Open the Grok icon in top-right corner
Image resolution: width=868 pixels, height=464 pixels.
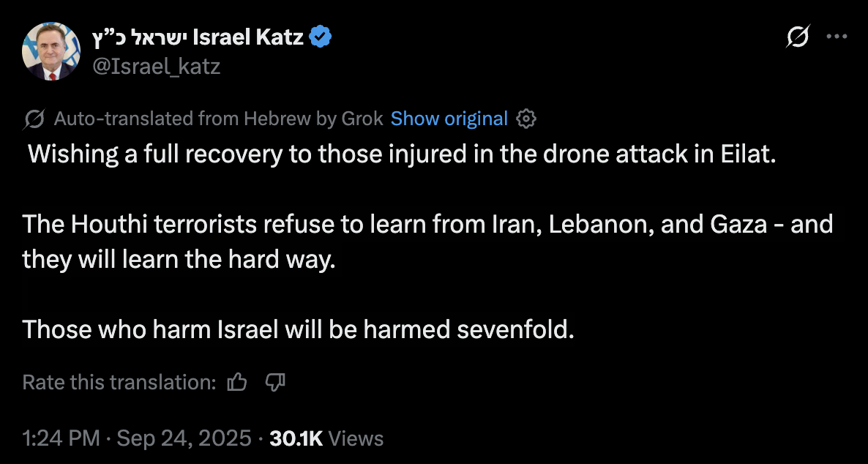tap(798, 37)
